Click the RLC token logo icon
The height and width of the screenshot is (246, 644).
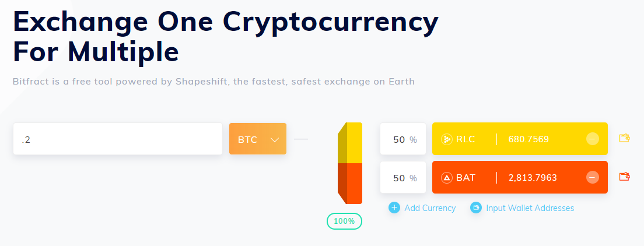pyautogui.click(x=447, y=139)
